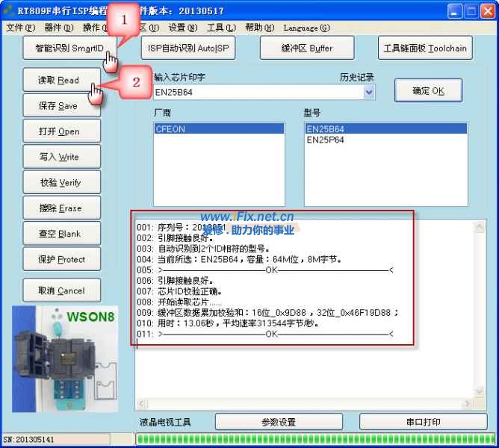Start 写入 Write operation

coord(62,157)
